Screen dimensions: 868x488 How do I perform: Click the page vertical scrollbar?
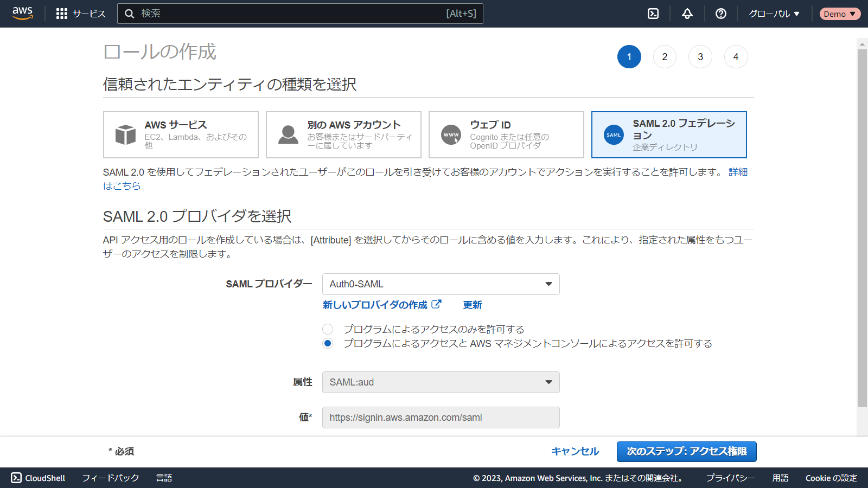862,228
